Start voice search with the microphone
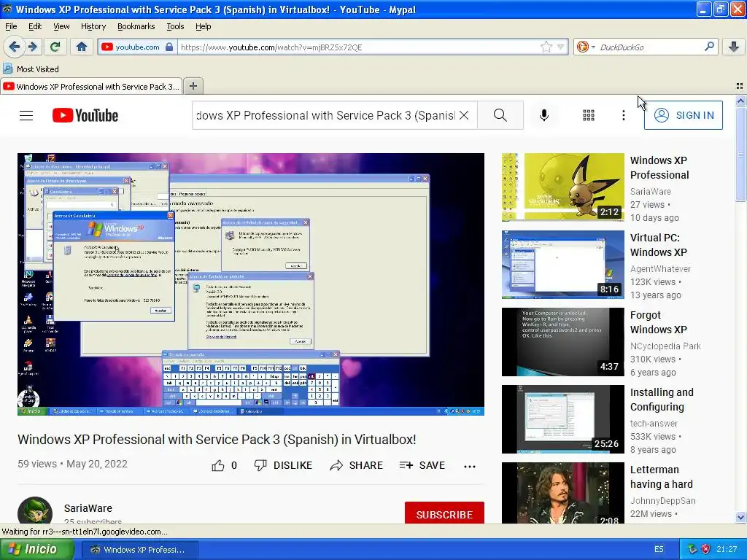The image size is (747, 560). coord(544,115)
